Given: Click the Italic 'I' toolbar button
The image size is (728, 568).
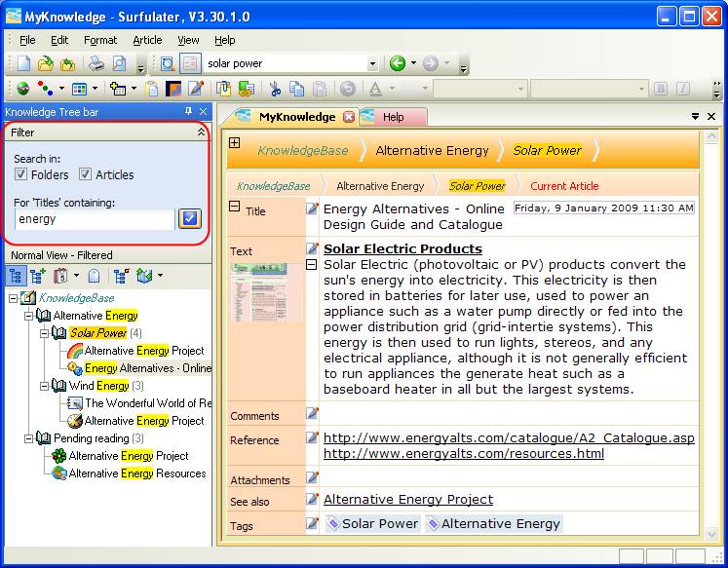Looking at the screenshot, I should click(x=683, y=88).
